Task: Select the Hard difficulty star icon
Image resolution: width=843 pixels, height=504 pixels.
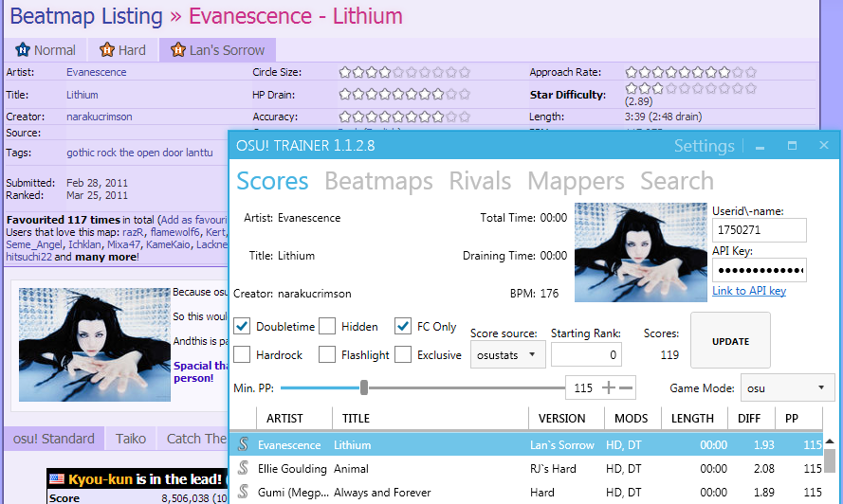Action: point(107,50)
